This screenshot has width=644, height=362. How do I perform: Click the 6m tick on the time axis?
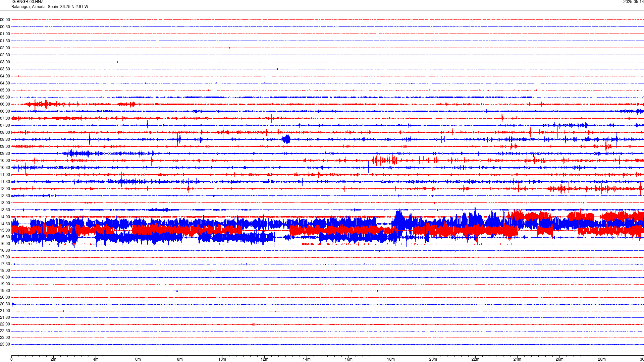(138, 359)
